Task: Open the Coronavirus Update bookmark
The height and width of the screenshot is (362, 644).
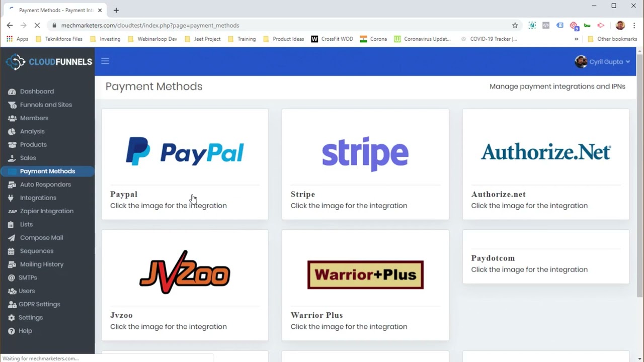Action: click(423, 39)
